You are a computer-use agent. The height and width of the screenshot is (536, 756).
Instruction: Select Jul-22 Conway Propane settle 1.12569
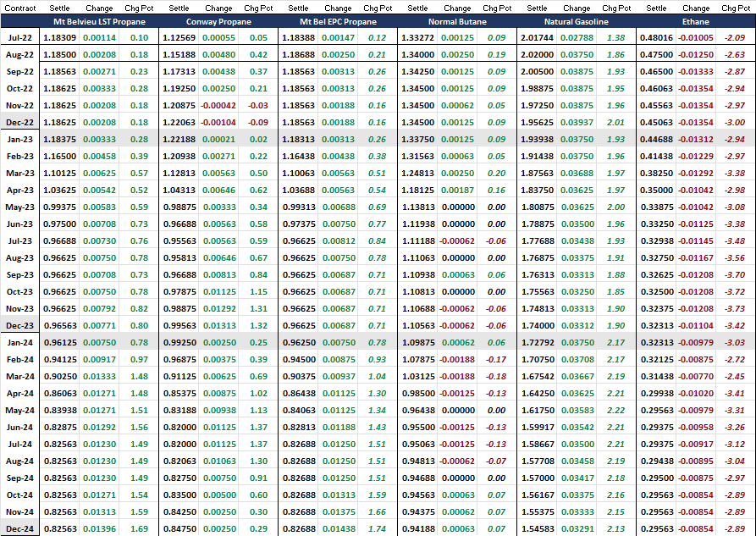pos(179,37)
